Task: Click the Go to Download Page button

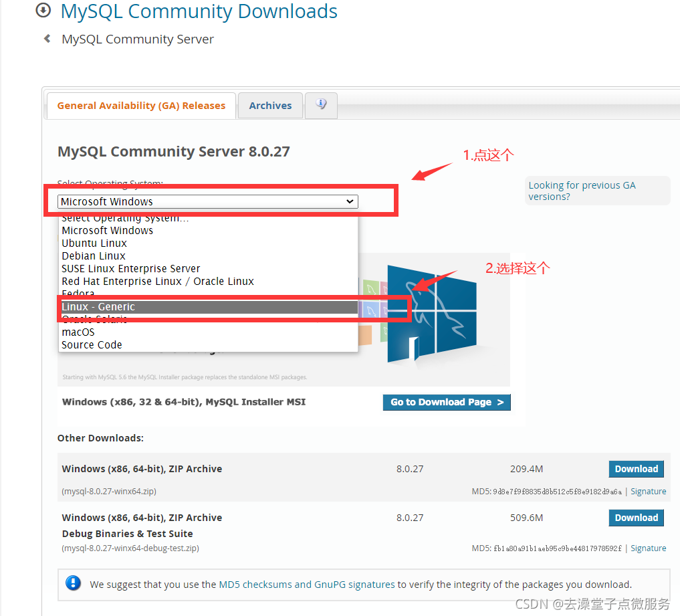Action: (446, 402)
